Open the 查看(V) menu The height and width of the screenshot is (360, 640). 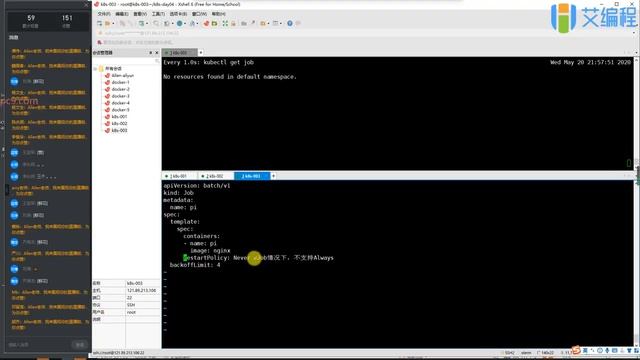pyautogui.click(x=140, y=14)
